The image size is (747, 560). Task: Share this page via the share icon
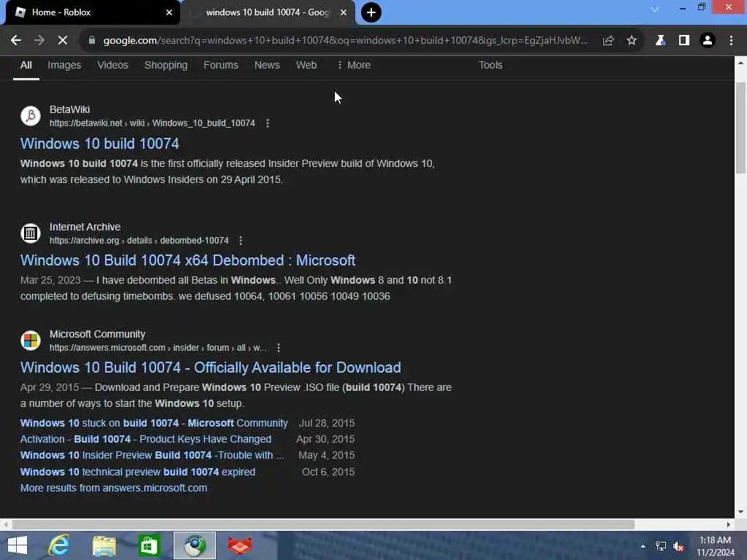(608, 41)
